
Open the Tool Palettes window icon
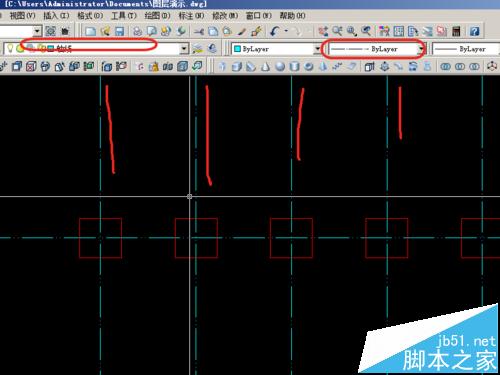[413, 32]
